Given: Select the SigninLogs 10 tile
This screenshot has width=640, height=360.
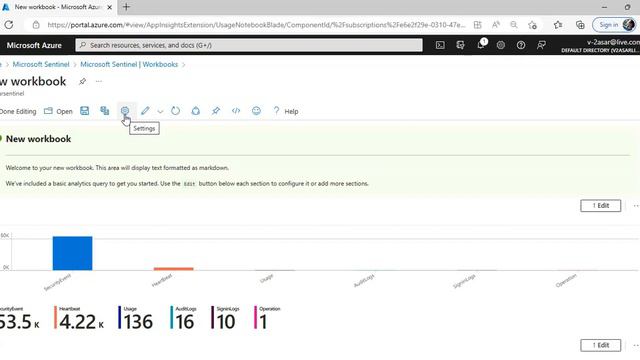Looking at the screenshot, I should point(225,318).
